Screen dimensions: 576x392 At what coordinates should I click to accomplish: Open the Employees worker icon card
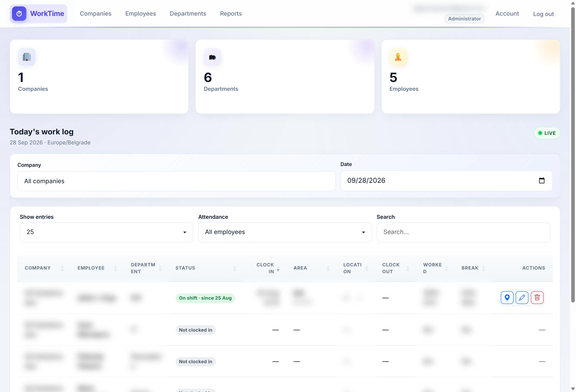click(x=398, y=57)
